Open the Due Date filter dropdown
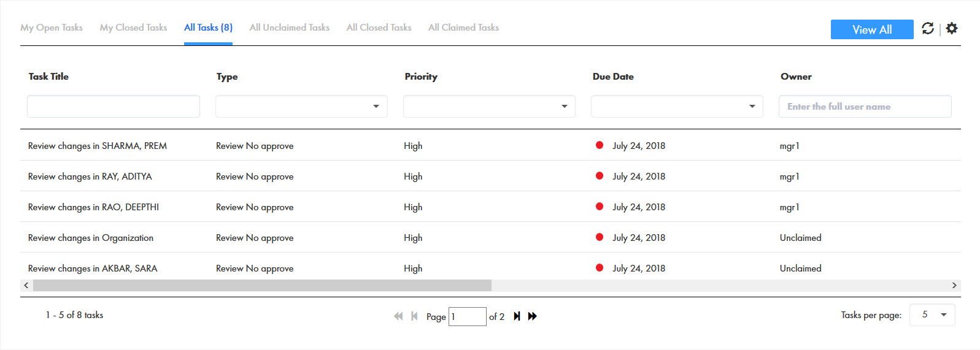Image resolution: width=980 pixels, height=350 pixels. tap(677, 107)
